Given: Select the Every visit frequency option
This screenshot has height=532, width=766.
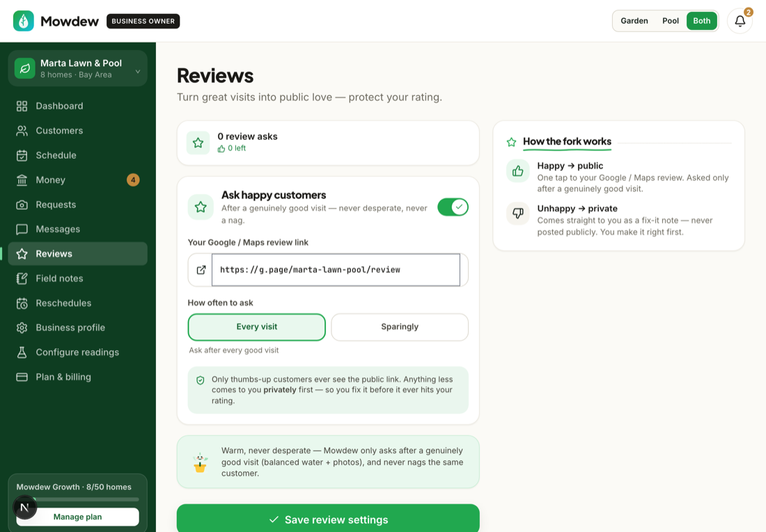Looking at the screenshot, I should pyautogui.click(x=256, y=327).
